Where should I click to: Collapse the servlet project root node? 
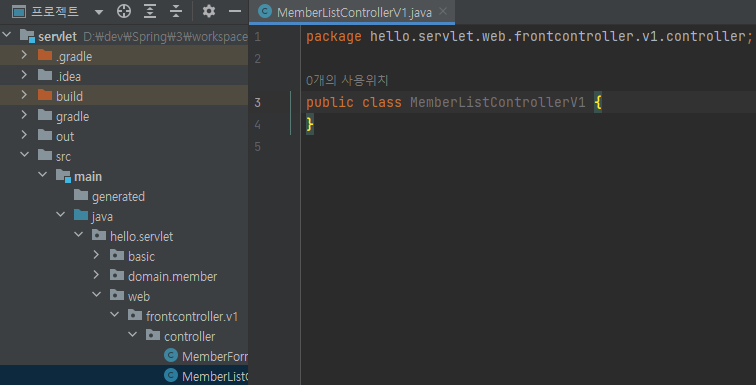(7, 35)
